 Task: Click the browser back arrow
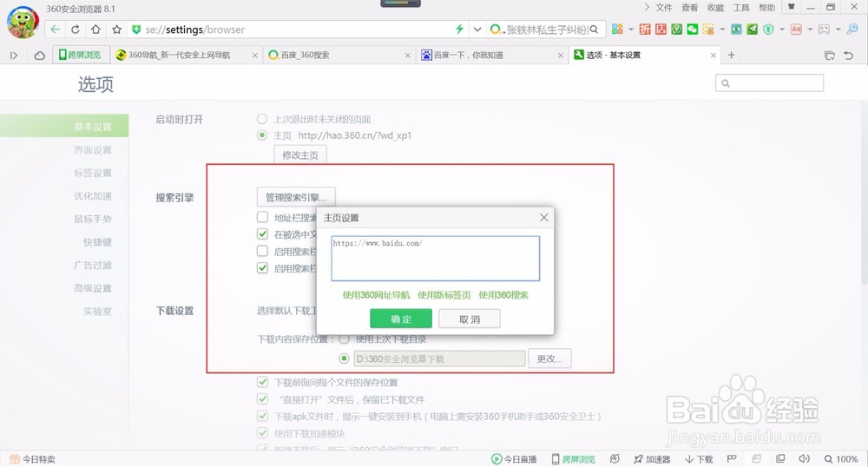pos(55,30)
